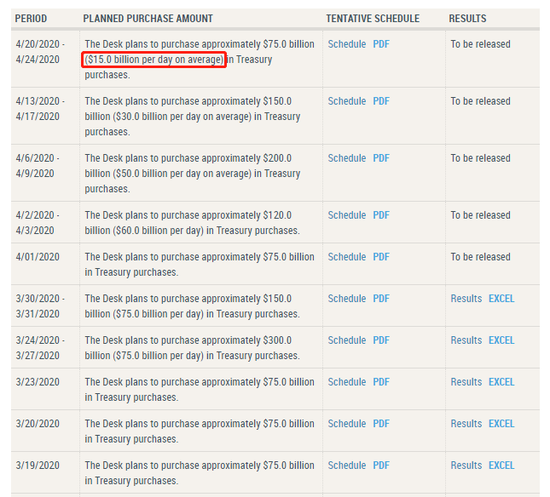The width and height of the screenshot is (550, 497).
Task: View Results for 3/19/2020
Action: [466, 465]
